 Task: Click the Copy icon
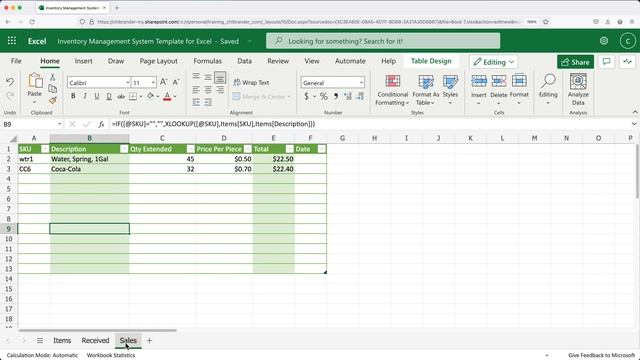click(53, 88)
